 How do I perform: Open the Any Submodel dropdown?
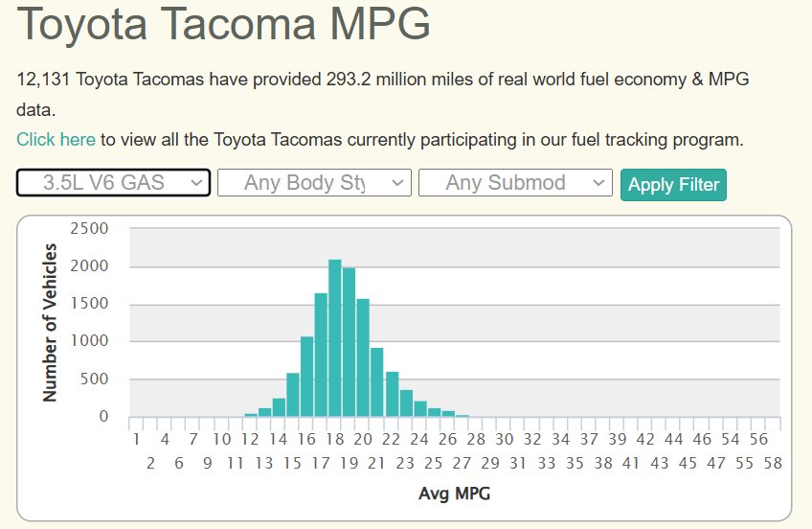(515, 182)
